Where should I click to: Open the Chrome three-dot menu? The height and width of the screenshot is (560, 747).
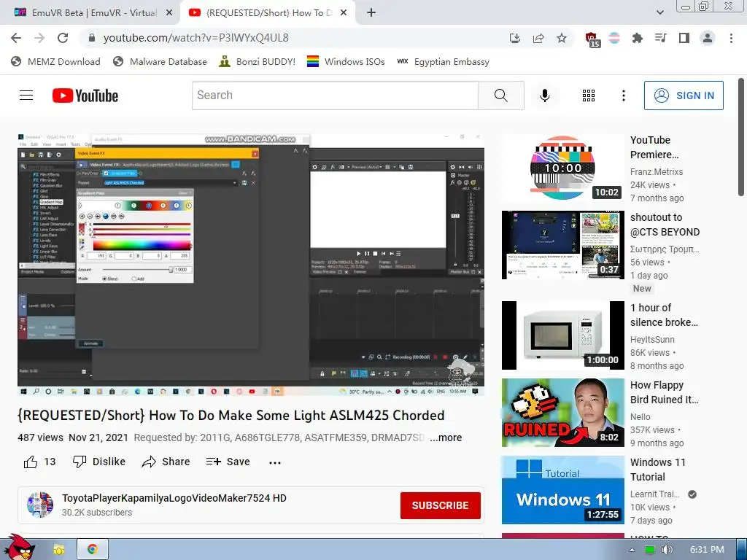coord(731,38)
